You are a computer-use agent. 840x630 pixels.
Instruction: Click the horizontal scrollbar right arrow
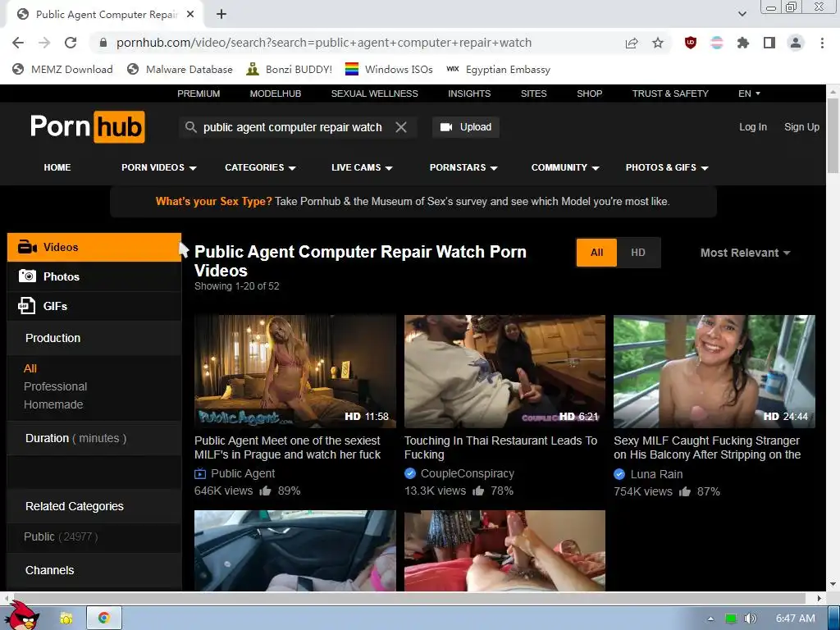(819, 598)
